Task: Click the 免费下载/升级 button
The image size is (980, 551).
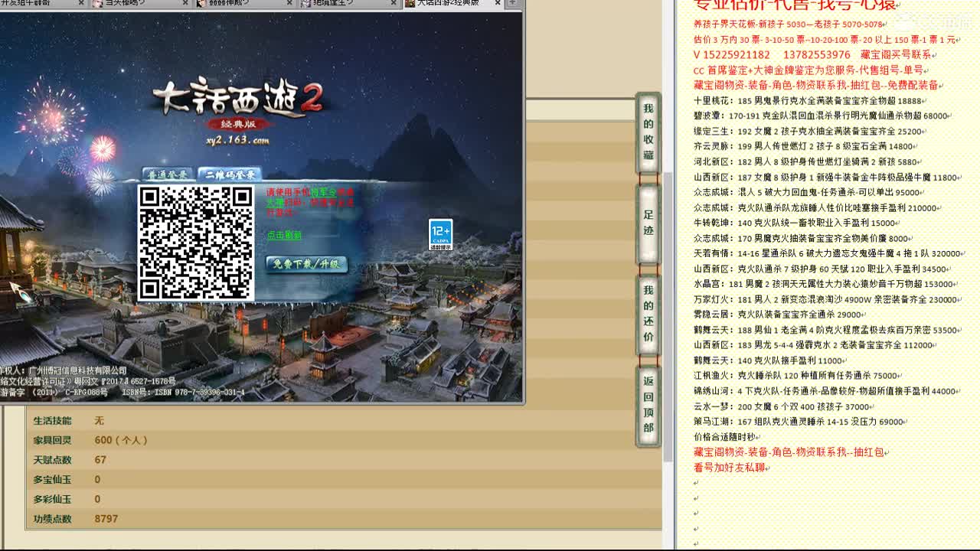Action: coord(306,264)
